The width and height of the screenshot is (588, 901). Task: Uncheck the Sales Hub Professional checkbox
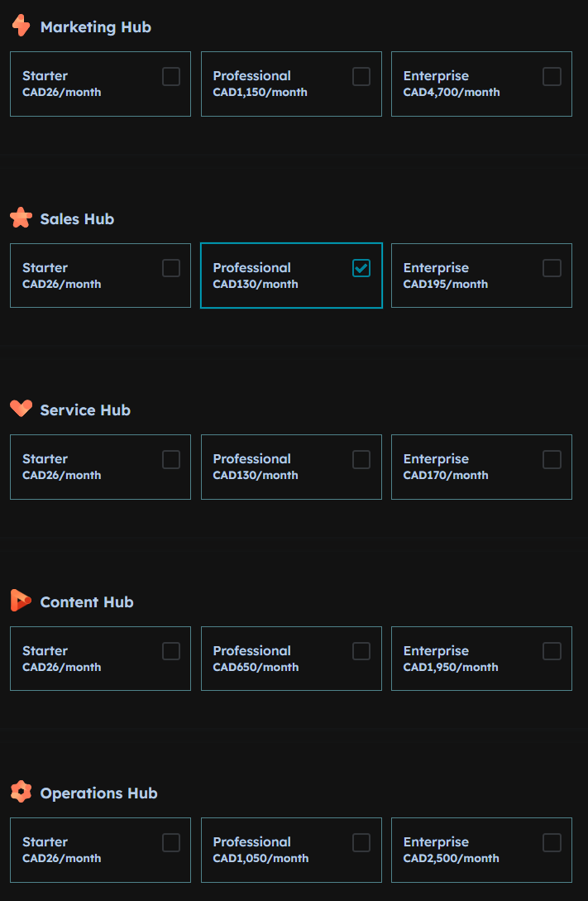[361, 268]
